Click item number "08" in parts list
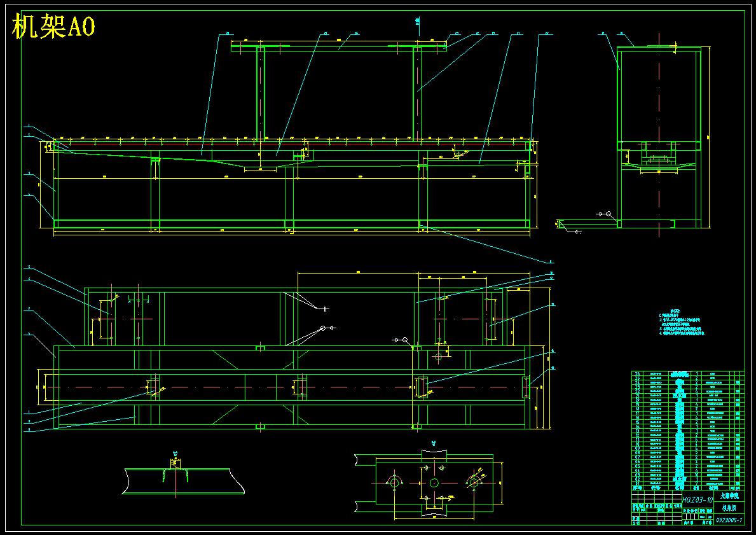This screenshot has height=535, width=756. coord(637,452)
